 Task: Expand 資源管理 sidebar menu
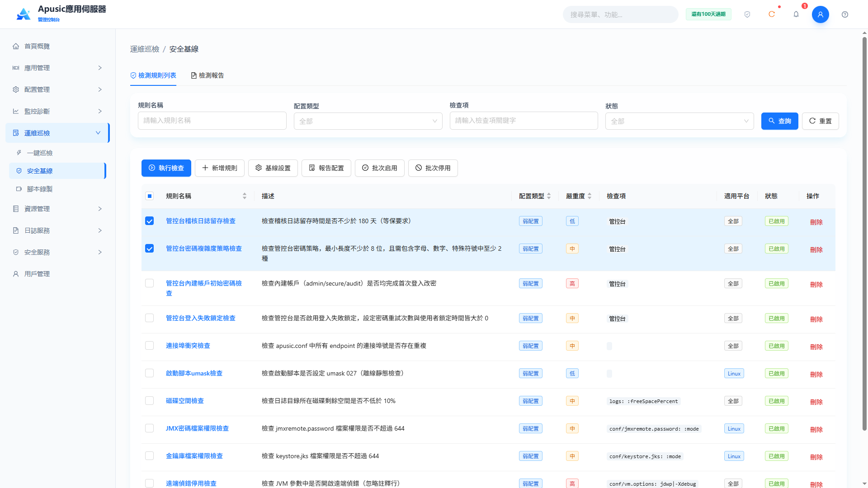click(x=58, y=209)
